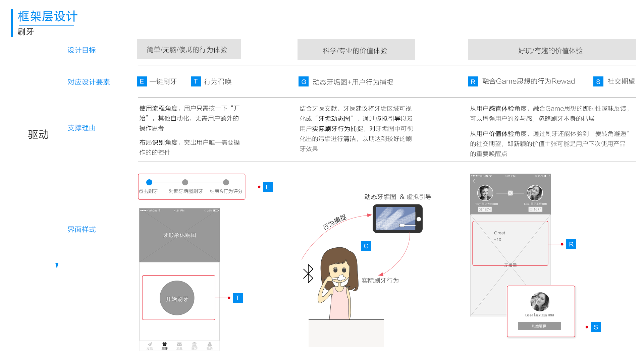
Task: Click the 一键刷牙 (E) icon
Action: 141,81
